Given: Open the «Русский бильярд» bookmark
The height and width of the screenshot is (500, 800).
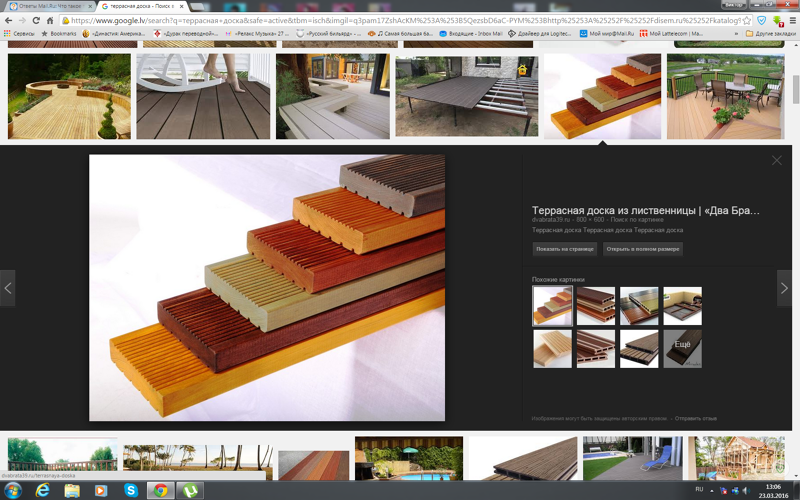Looking at the screenshot, I should point(329,33).
